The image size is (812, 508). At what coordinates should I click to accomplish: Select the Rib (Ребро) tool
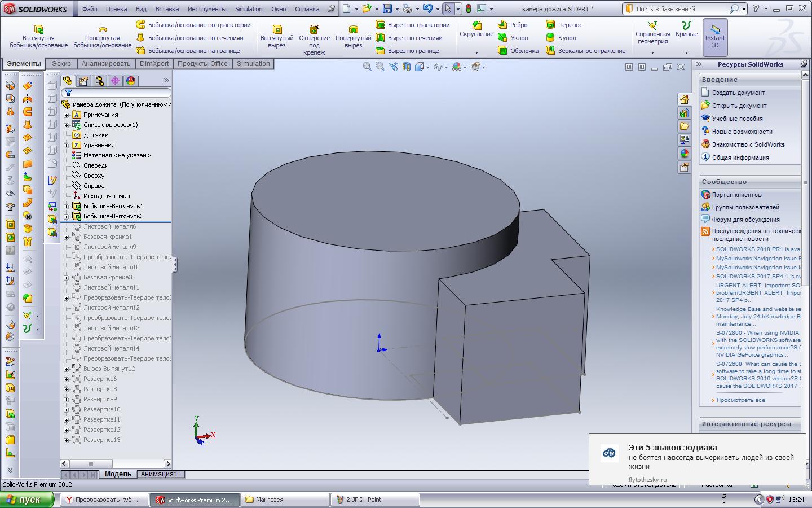(x=513, y=25)
